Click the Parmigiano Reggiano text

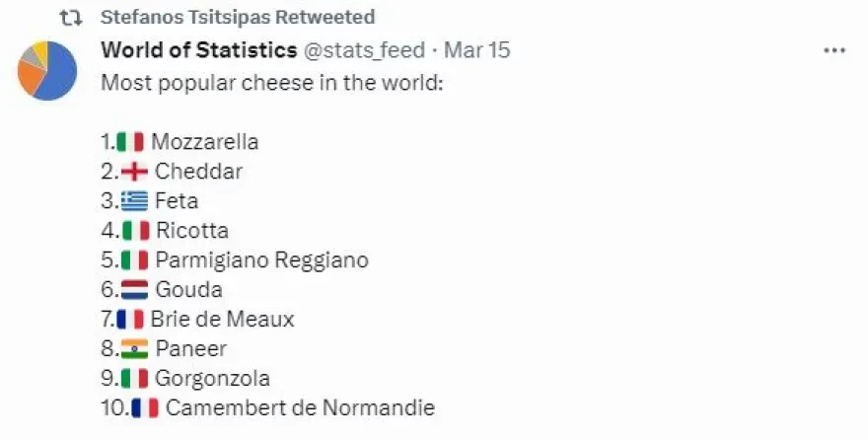pyautogui.click(x=261, y=260)
